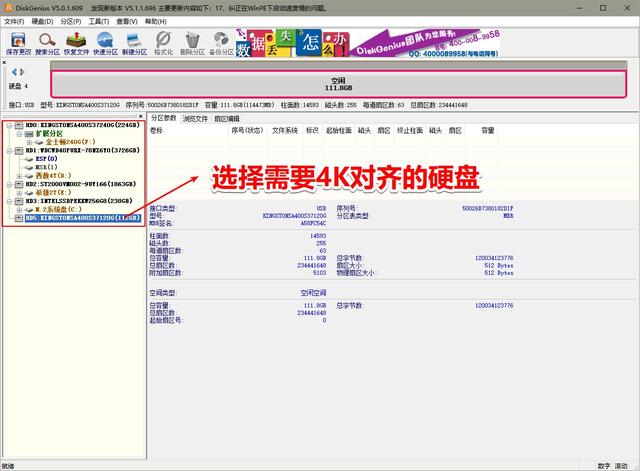Create a partition with 新建分区

(x=134, y=44)
